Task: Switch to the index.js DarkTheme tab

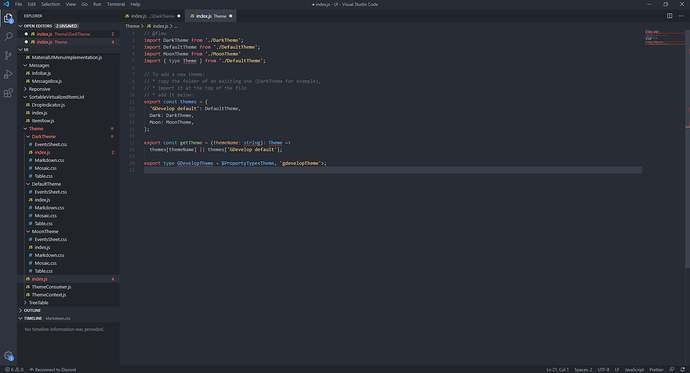Action: click(152, 16)
